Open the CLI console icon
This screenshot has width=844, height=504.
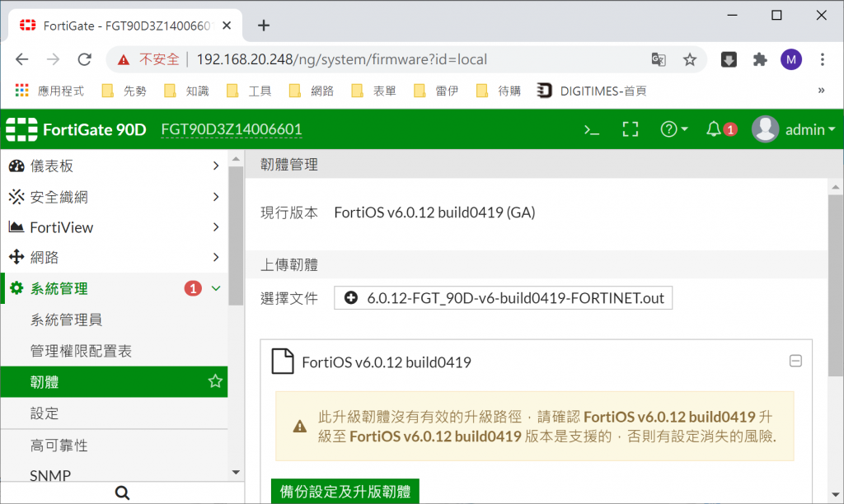tap(592, 129)
